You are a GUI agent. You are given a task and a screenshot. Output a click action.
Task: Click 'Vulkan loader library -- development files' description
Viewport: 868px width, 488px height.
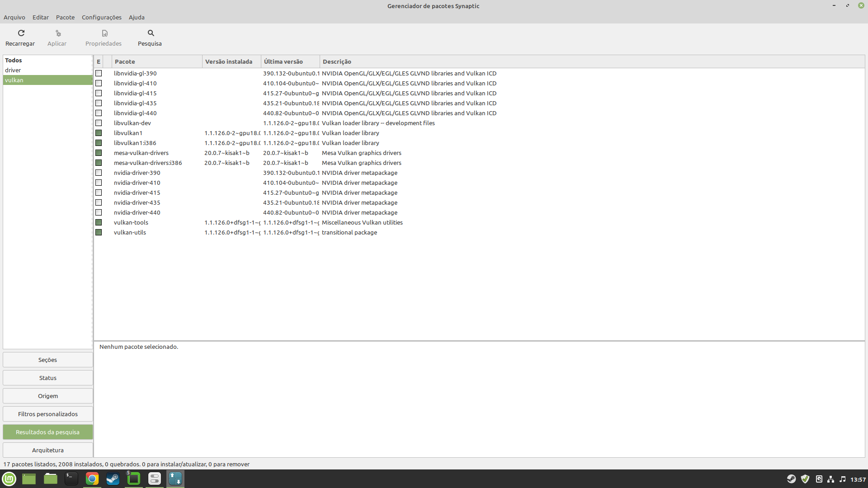(378, 123)
